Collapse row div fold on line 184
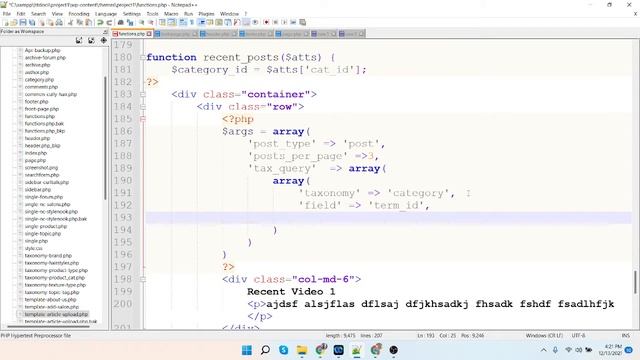 pos(143,107)
